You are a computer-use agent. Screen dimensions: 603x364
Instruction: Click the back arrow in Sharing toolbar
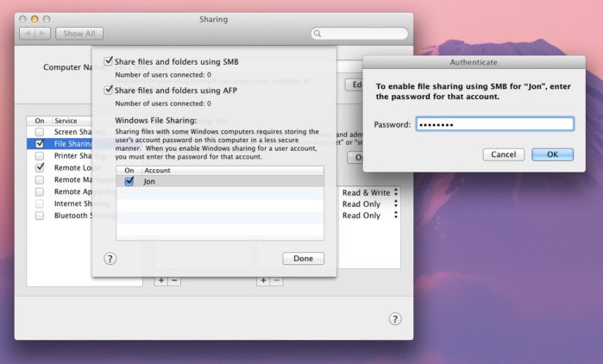pyautogui.click(x=27, y=34)
